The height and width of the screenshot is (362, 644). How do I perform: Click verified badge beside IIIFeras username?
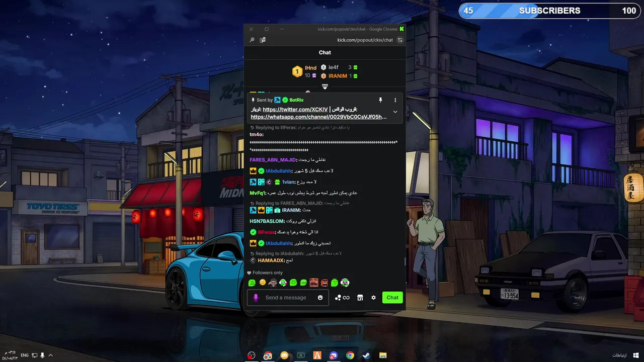[x=253, y=232]
